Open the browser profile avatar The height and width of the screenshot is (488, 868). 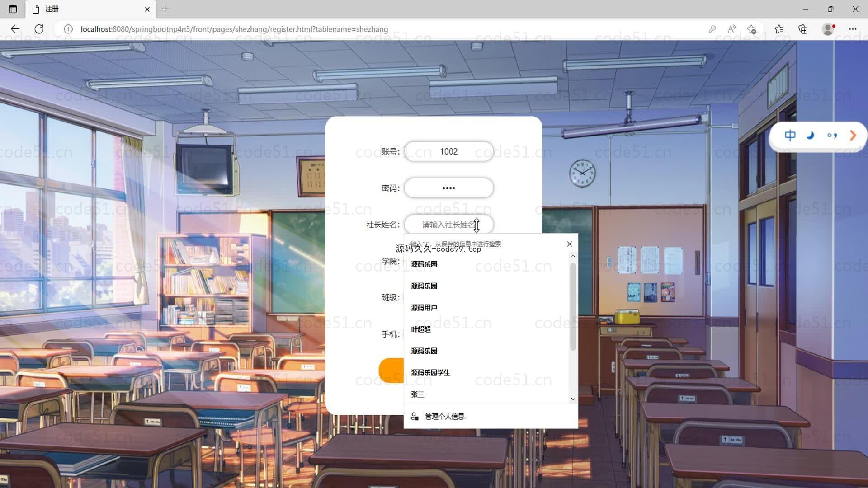828,29
